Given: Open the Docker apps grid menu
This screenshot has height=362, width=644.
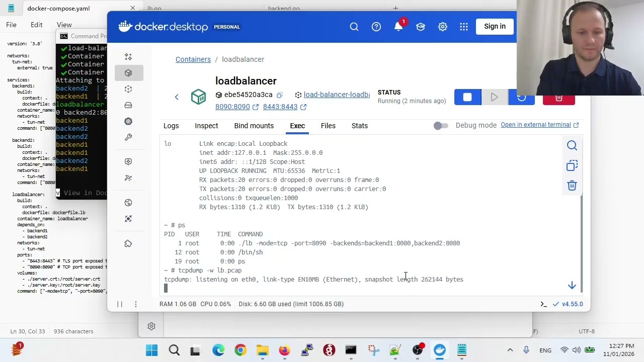Looking at the screenshot, I should pos(464,27).
